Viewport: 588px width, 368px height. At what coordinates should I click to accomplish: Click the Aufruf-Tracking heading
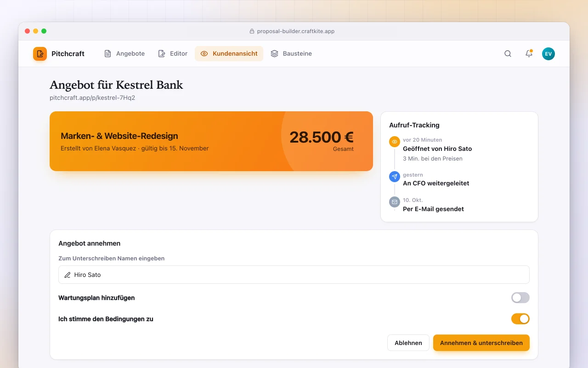414,125
